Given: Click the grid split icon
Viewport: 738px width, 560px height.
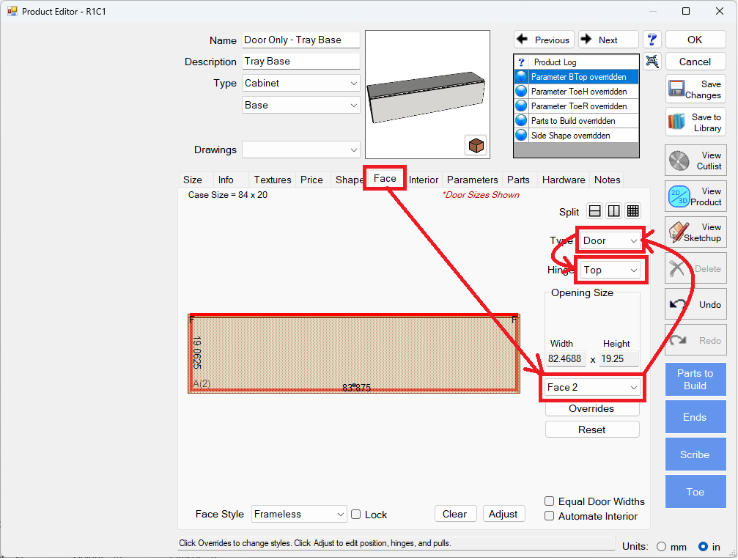Looking at the screenshot, I should point(633,211).
